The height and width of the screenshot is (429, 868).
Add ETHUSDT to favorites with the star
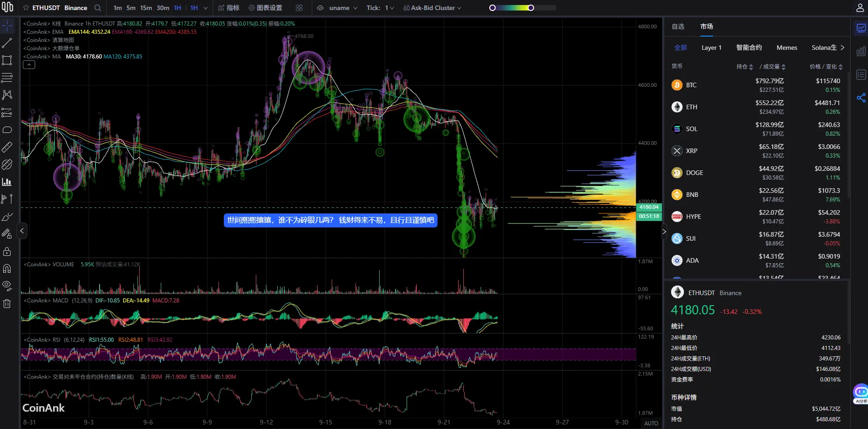click(26, 8)
